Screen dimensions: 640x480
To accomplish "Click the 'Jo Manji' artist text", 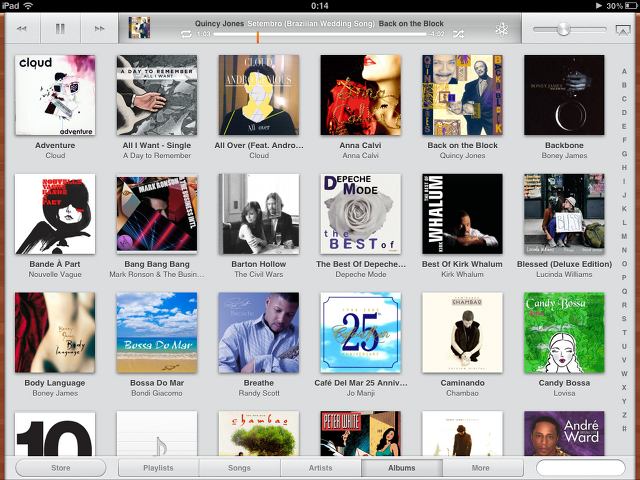I will (360, 393).
